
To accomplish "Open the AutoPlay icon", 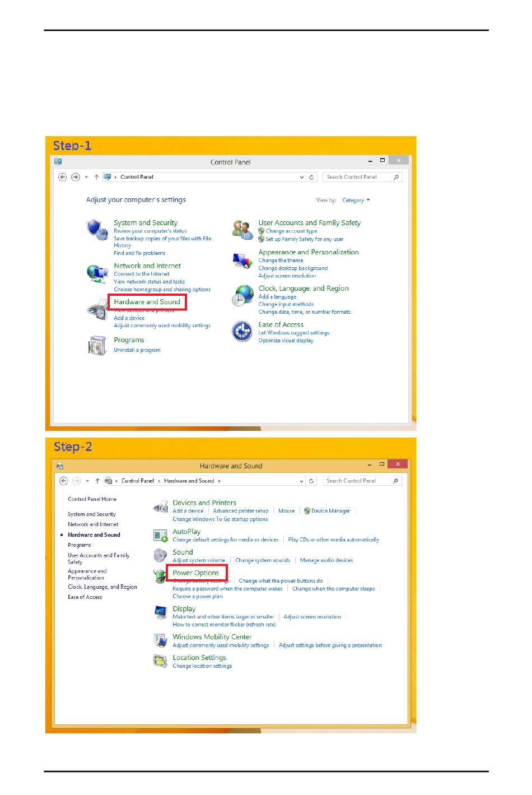I will (x=161, y=536).
